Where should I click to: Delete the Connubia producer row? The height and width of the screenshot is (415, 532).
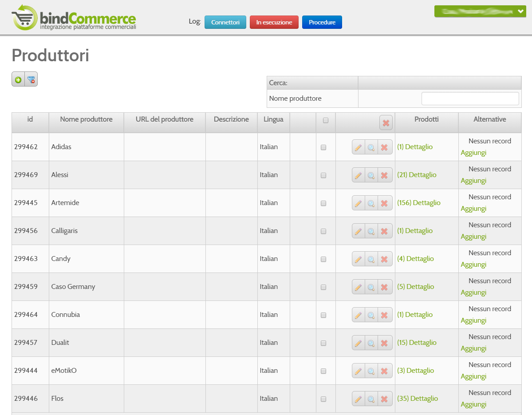(384, 315)
